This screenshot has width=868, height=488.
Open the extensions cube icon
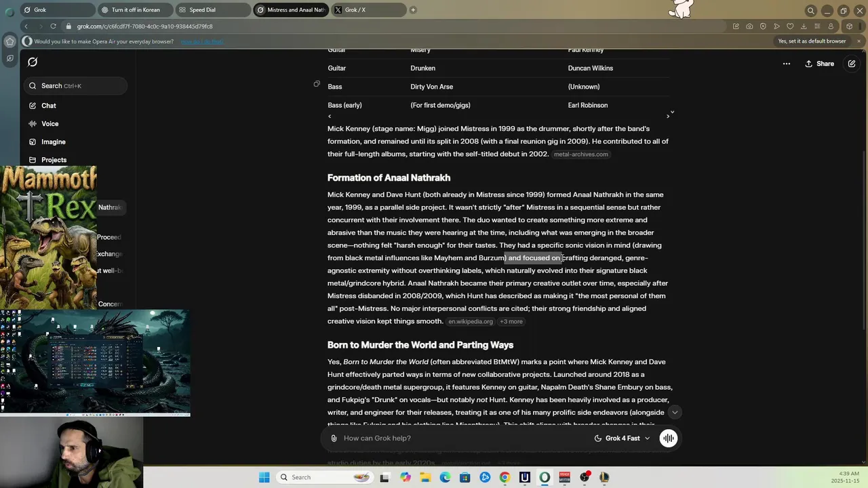849,26
